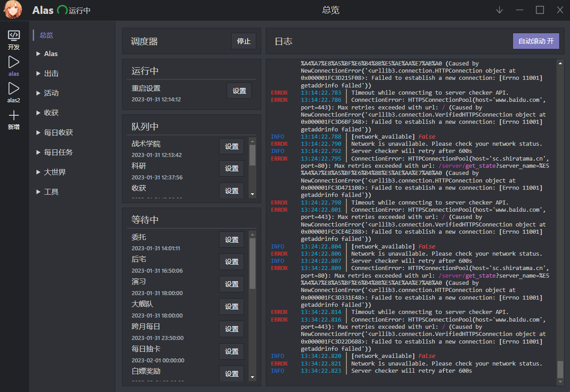Click the ERROR label at 13:24:22.806

point(279,254)
